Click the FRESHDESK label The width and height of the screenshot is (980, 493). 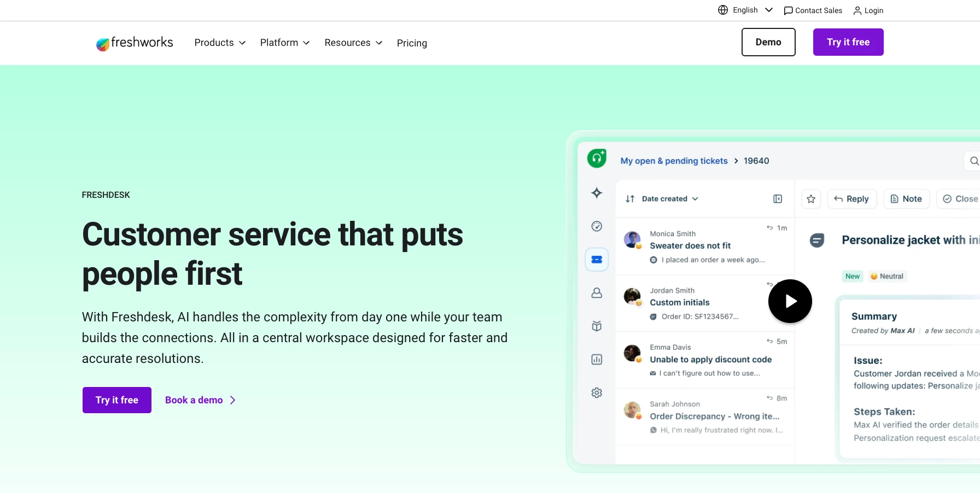(x=106, y=195)
